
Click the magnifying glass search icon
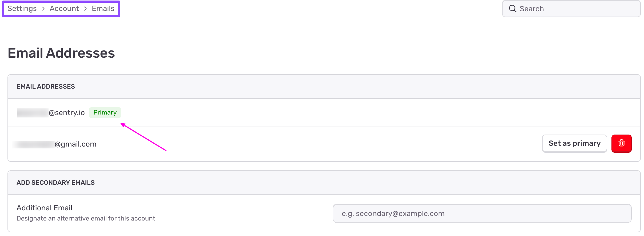click(512, 9)
